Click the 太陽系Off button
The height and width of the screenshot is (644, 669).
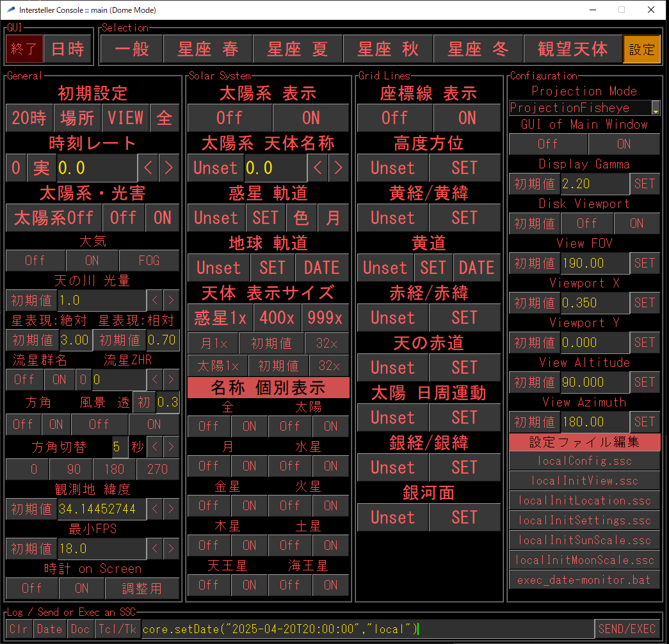click(x=54, y=218)
